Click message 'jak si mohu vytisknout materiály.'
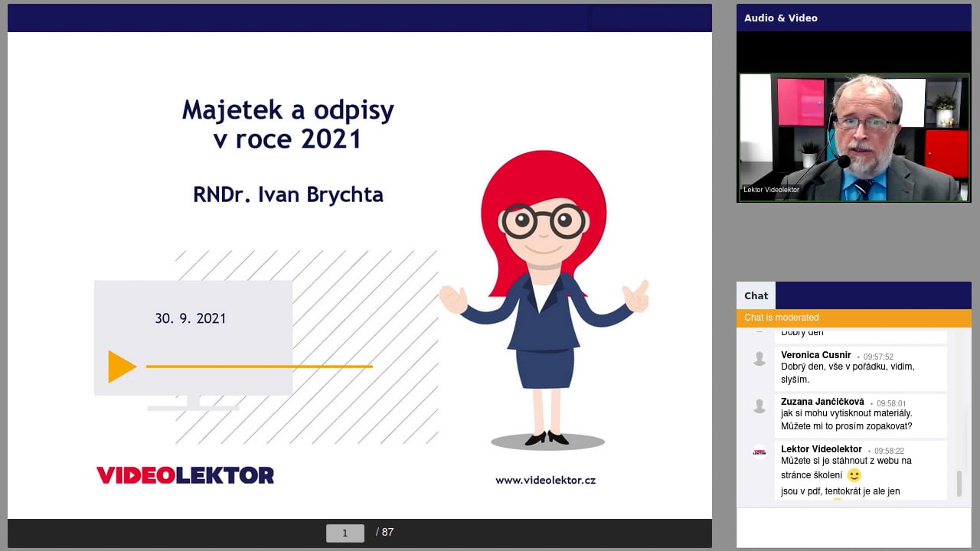This screenshot has width=980, height=551. pos(847,413)
